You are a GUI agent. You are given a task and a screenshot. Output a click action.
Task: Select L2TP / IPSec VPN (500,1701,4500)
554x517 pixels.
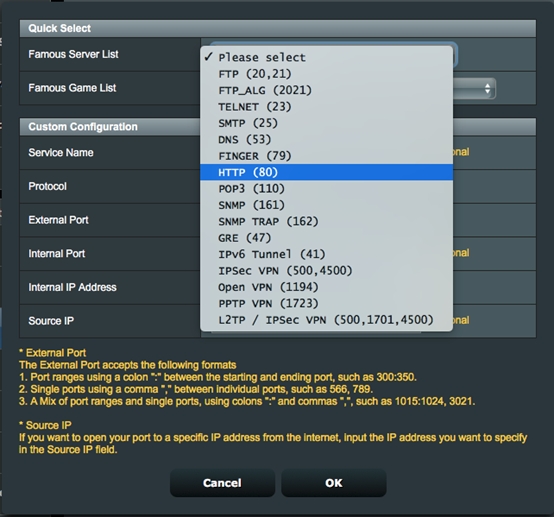click(x=326, y=320)
